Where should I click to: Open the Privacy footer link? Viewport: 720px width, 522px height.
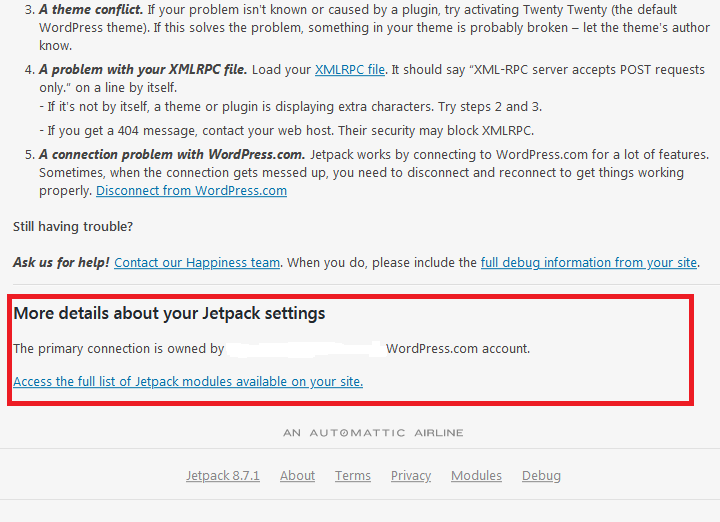coord(411,476)
